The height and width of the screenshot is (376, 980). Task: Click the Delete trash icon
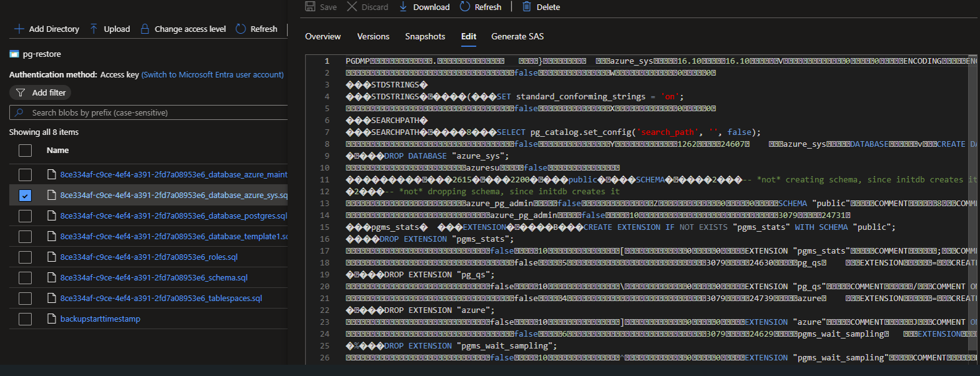527,6
